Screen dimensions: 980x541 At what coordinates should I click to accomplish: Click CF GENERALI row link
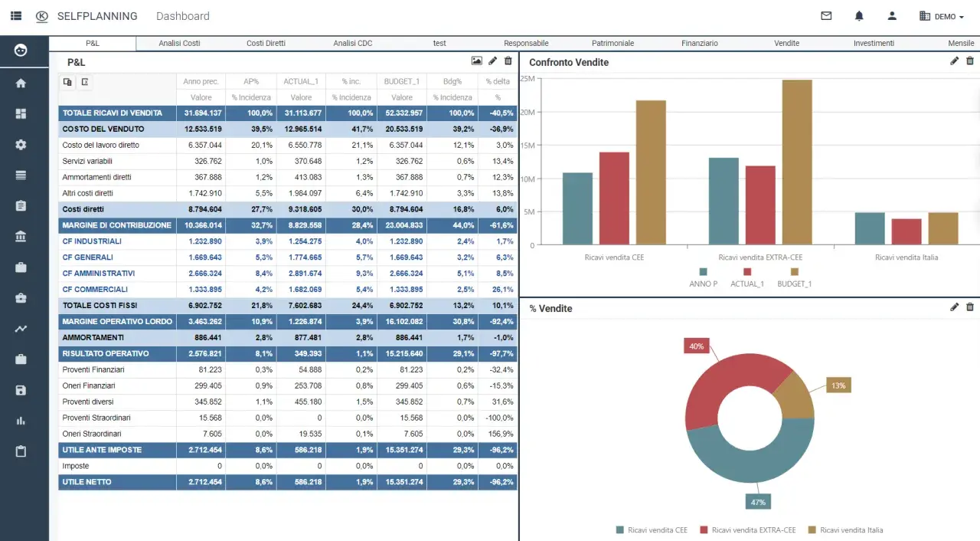point(88,257)
